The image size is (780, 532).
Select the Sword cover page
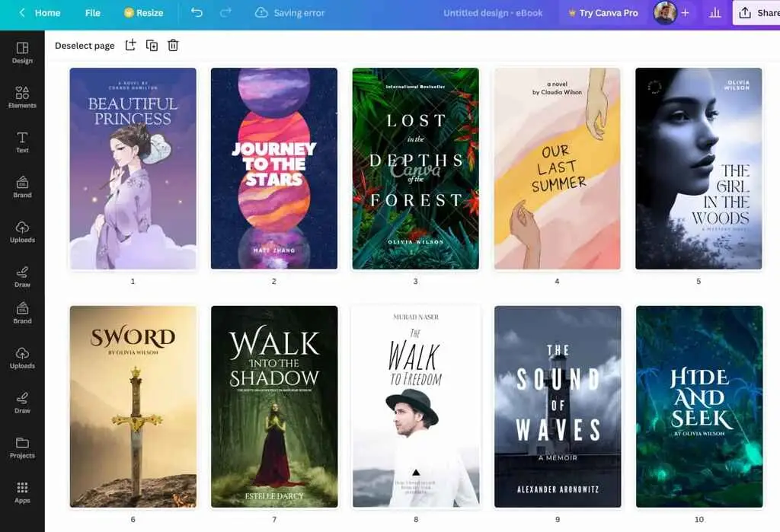pos(133,406)
